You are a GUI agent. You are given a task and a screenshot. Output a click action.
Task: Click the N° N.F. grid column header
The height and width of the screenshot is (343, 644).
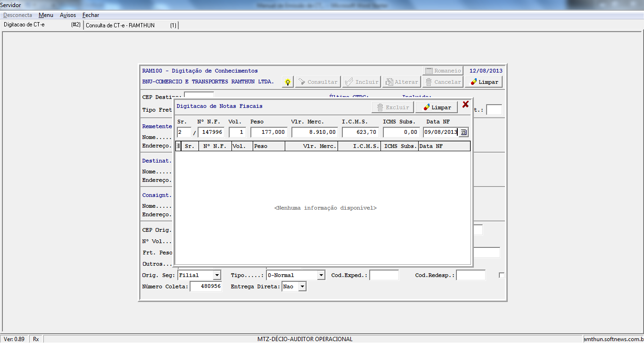click(x=215, y=146)
